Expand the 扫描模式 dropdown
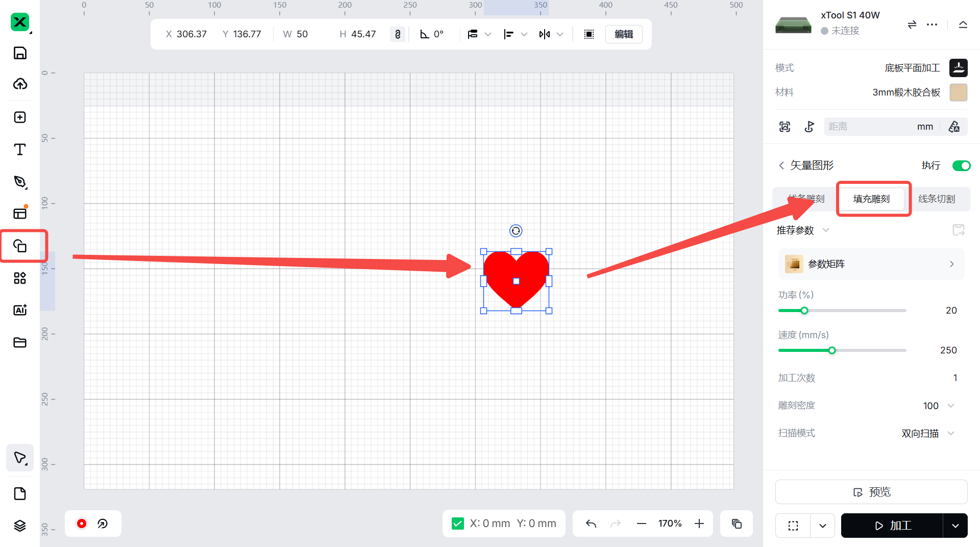Viewport: 980px width, 547px height. pyautogui.click(x=951, y=433)
